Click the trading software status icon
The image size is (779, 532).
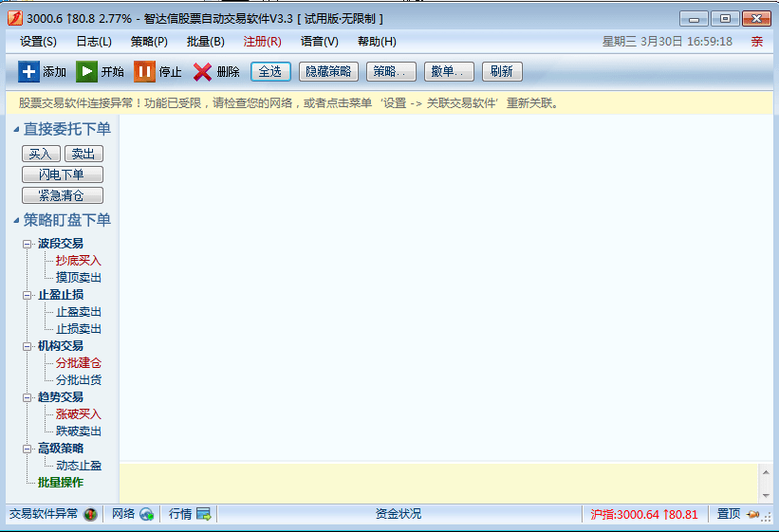89,514
